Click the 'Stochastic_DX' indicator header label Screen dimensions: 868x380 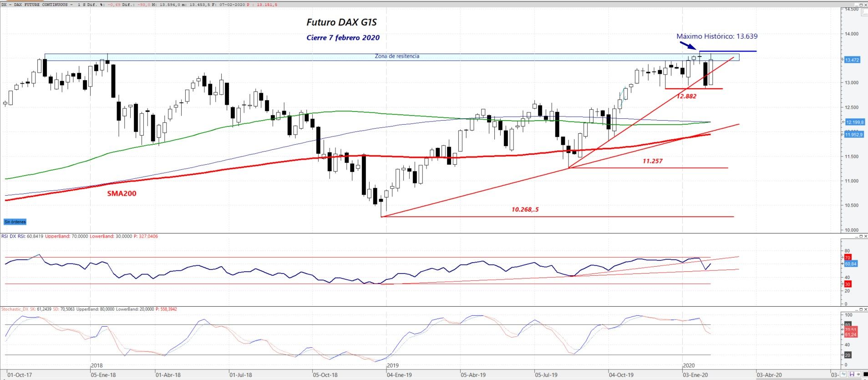(15, 309)
